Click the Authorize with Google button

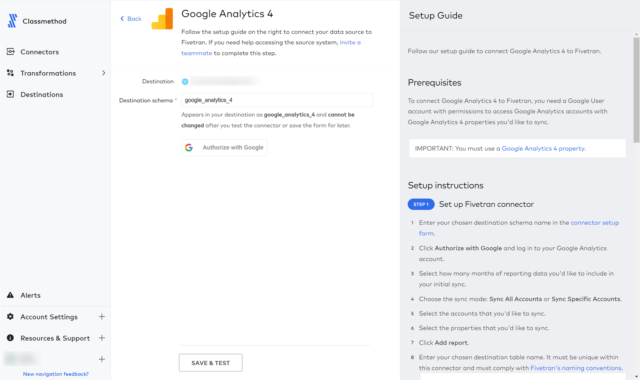point(224,147)
